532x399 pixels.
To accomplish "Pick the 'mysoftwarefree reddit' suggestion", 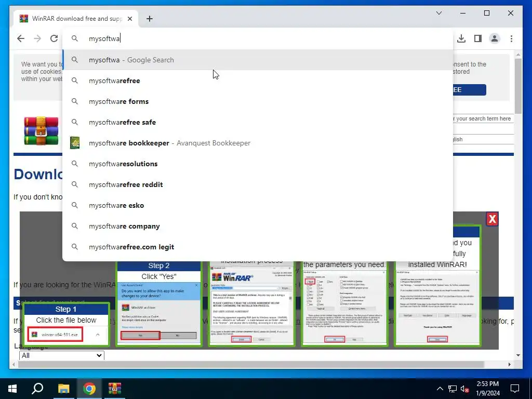I will pos(258,184).
